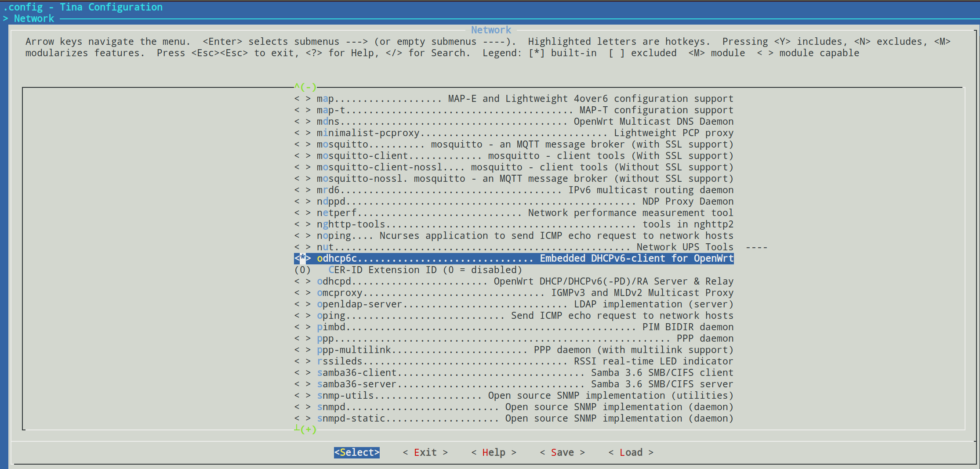980x469 pixels.
Task: Select the noping Ncurses application row
Action: pos(514,236)
